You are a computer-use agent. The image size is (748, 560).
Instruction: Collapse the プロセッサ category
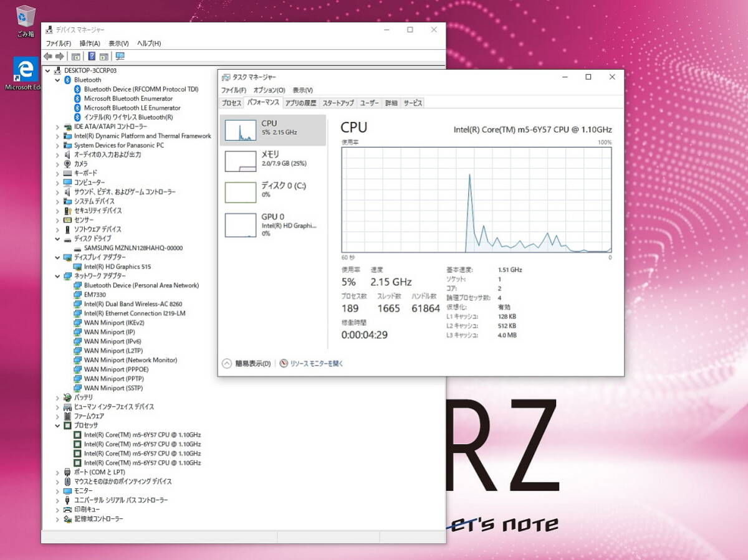point(58,425)
